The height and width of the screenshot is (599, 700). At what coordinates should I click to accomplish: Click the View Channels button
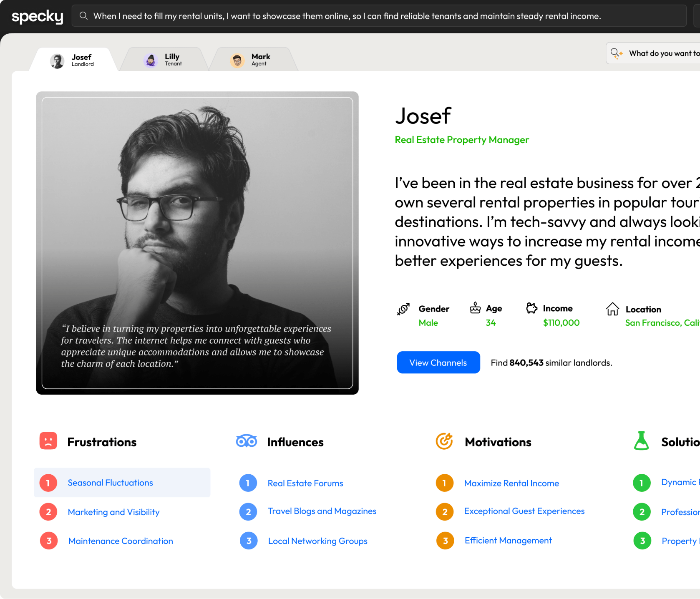tap(438, 362)
